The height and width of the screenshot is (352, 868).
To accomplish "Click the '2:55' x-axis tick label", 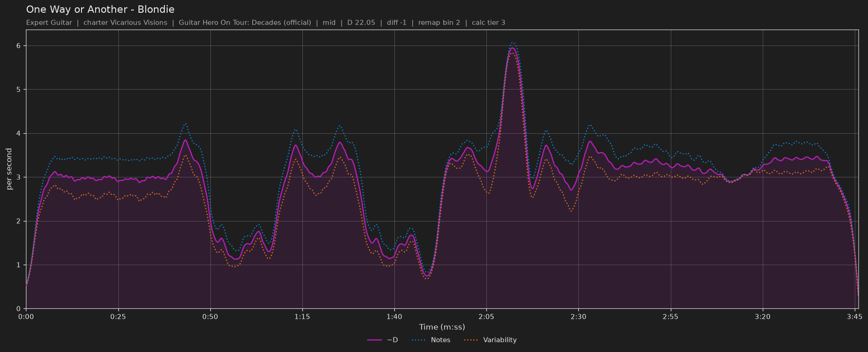I will (x=670, y=317).
